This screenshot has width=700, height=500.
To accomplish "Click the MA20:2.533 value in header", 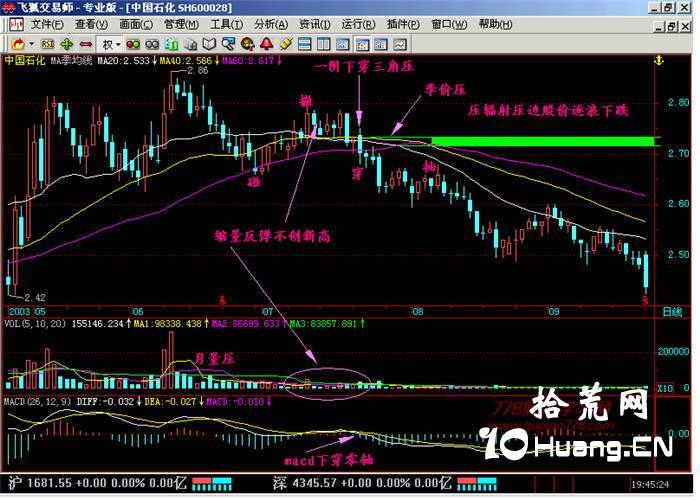I will point(123,60).
